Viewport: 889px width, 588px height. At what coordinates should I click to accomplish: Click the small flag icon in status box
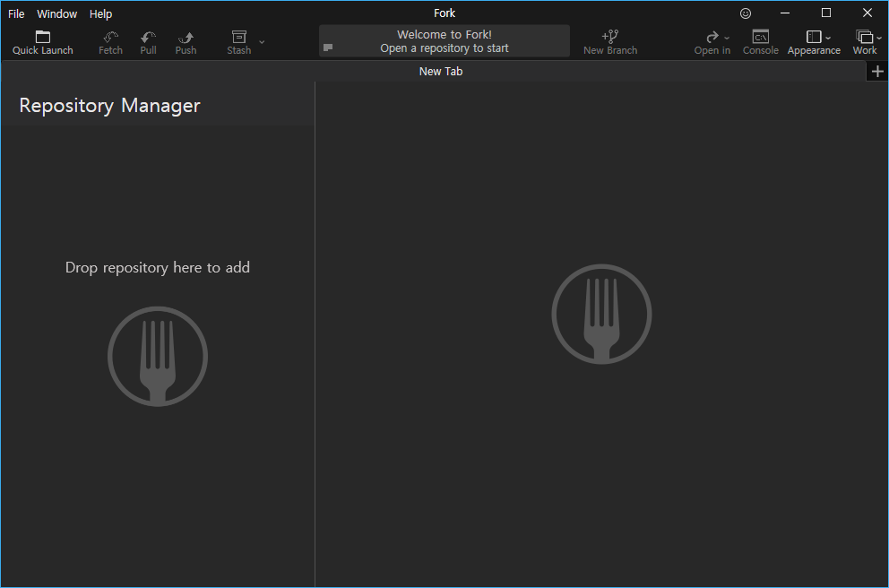coord(328,48)
